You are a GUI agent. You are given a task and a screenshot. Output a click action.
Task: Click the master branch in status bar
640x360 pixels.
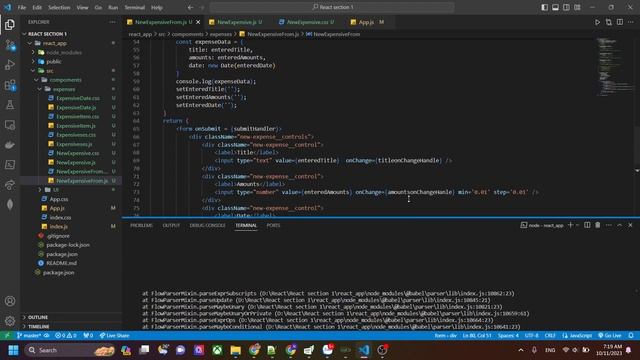point(29,336)
